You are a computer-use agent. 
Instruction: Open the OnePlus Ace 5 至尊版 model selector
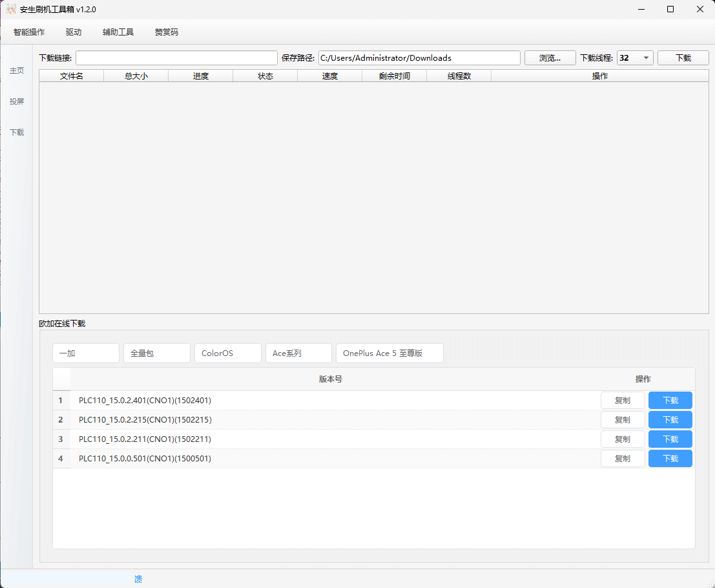(x=389, y=353)
